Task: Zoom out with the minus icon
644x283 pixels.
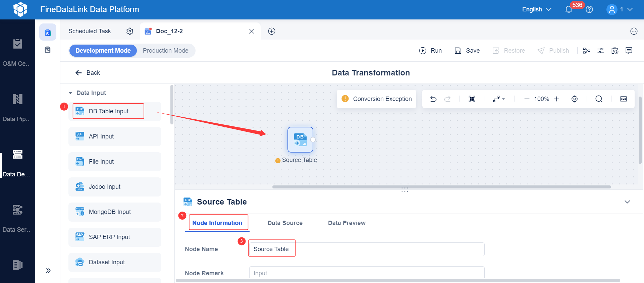Action: pos(527,99)
